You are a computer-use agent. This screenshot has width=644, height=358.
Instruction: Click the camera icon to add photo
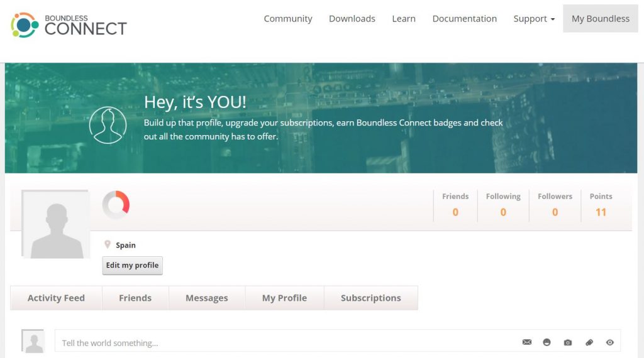[x=568, y=342]
